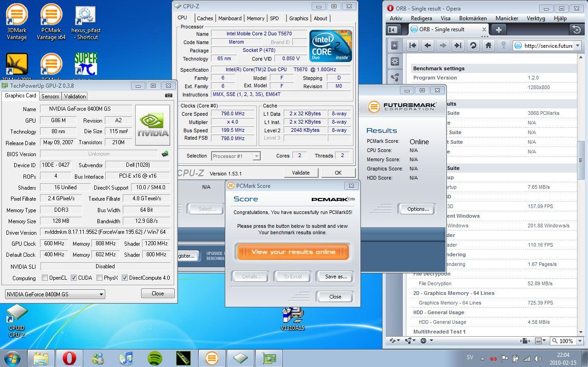Open Windows Explorer from the taskbar

(x=40, y=358)
